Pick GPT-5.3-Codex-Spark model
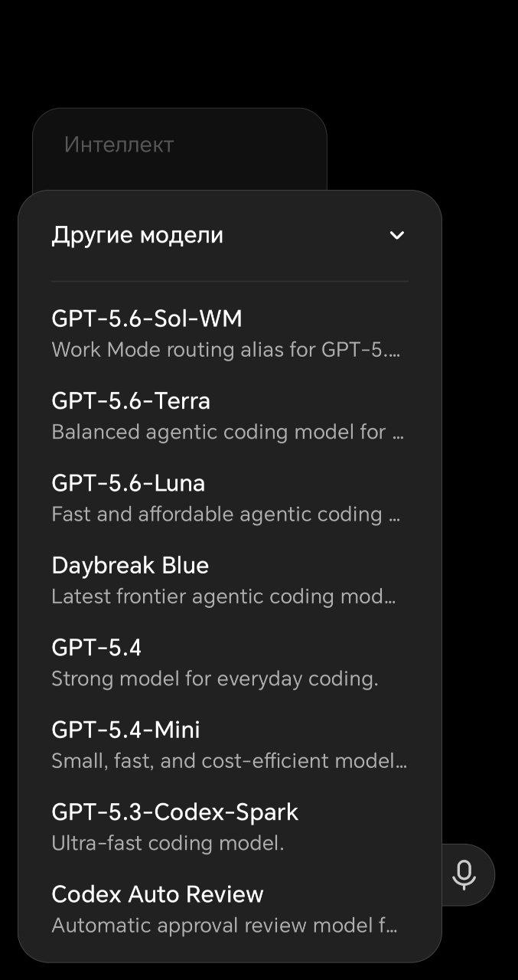This screenshot has width=518, height=980. [x=230, y=827]
